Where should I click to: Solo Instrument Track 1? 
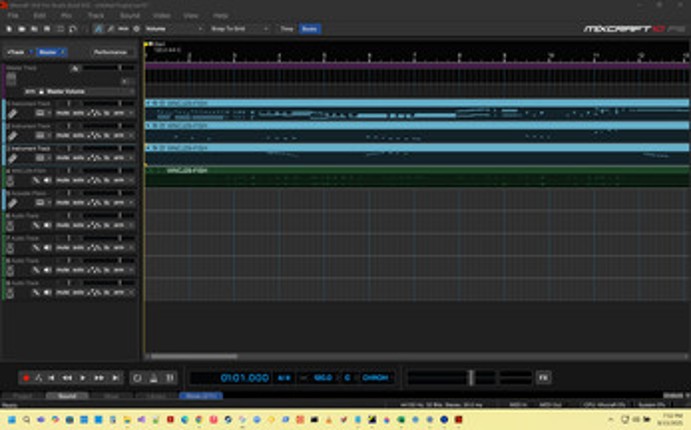click(x=78, y=113)
